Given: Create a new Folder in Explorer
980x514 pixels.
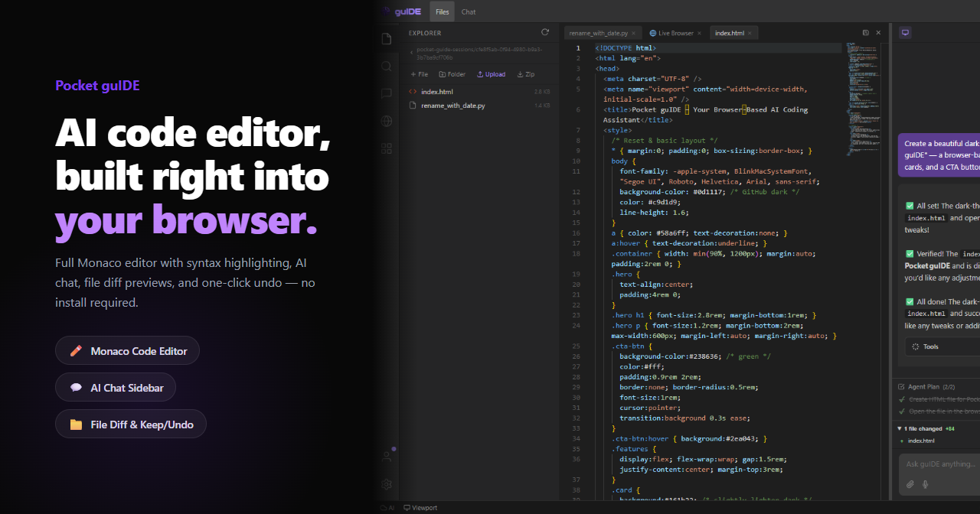Looking at the screenshot, I should (x=452, y=74).
